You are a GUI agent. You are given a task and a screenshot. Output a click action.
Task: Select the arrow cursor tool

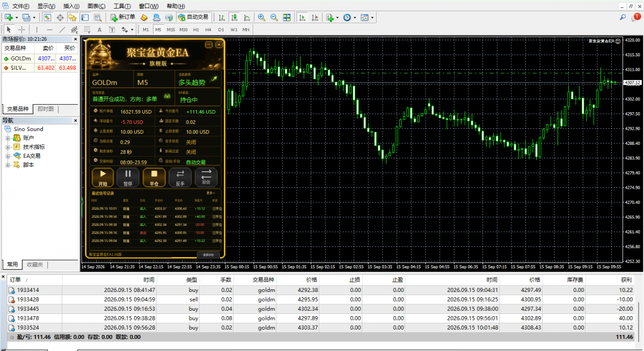point(9,30)
